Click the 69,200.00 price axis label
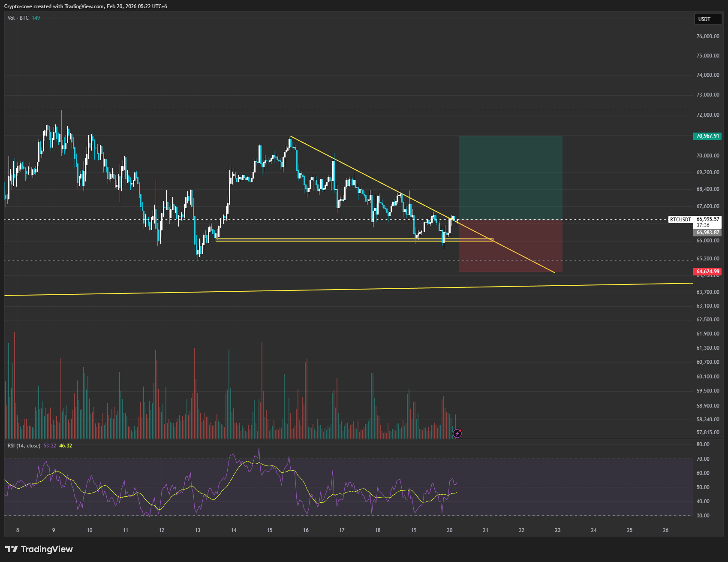The image size is (728, 562). [708, 172]
